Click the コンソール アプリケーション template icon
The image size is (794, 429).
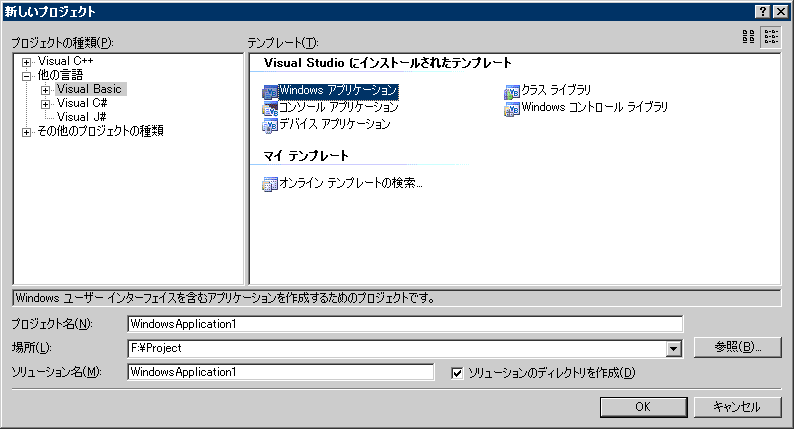click(x=270, y=108)
